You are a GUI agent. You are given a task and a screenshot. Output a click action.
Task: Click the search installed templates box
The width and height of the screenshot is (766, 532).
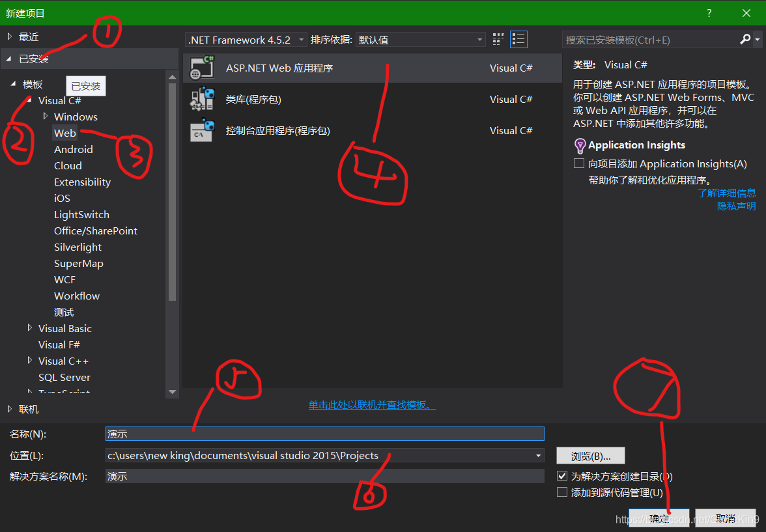[x=650, y=40]
